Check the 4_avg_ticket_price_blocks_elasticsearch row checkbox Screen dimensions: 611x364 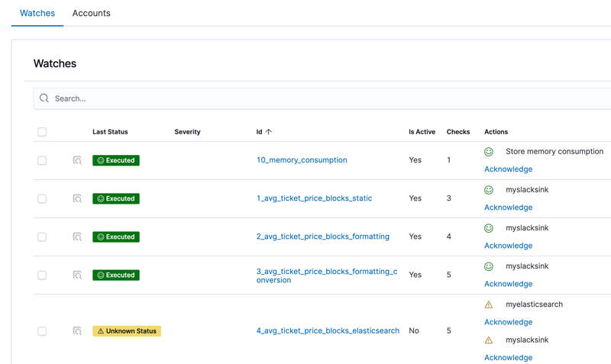42,331
